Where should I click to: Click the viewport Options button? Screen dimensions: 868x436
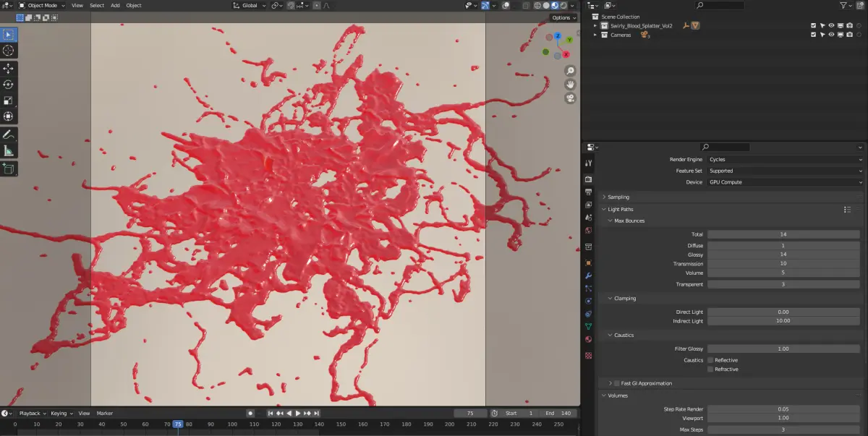(x=563, y=17)
